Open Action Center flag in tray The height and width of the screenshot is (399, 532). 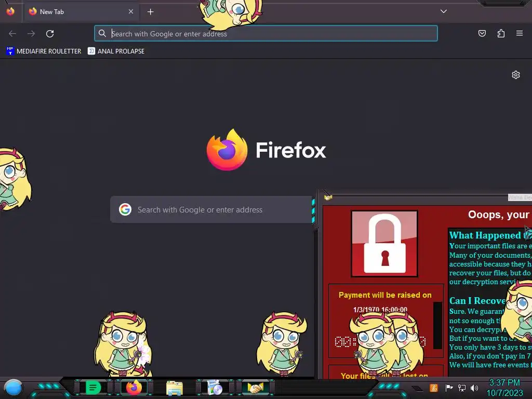449,388
